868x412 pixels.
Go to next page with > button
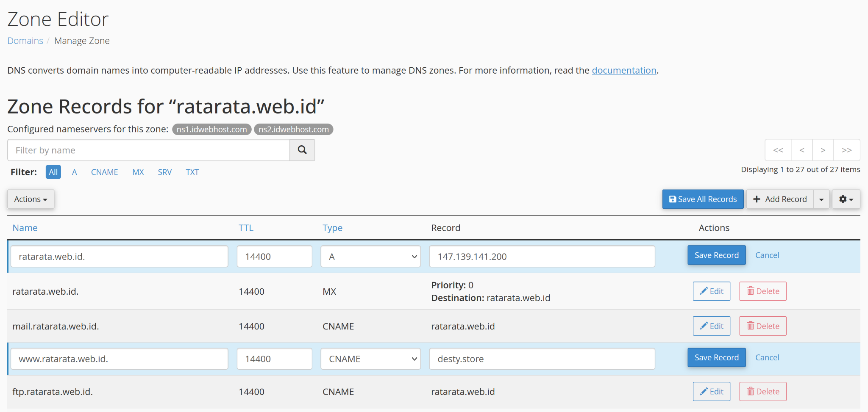(x=823, y=150)
